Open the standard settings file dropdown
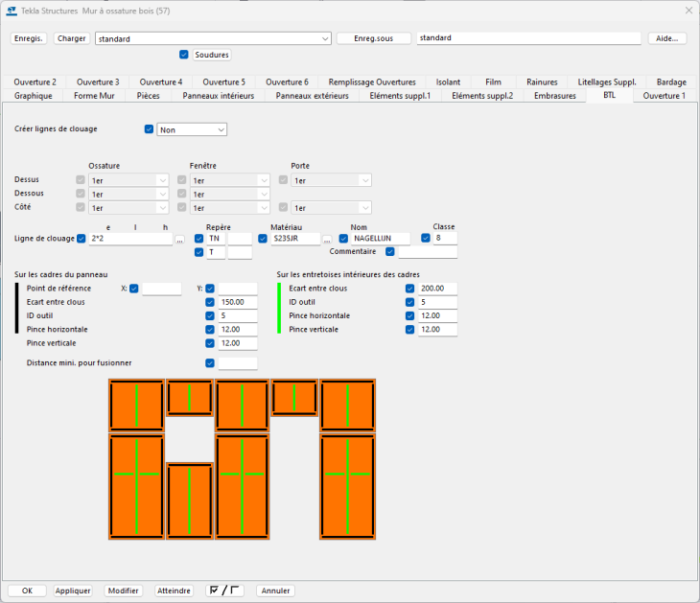The height and width of the screenshot is (603, 700). [x=213, y=38]
